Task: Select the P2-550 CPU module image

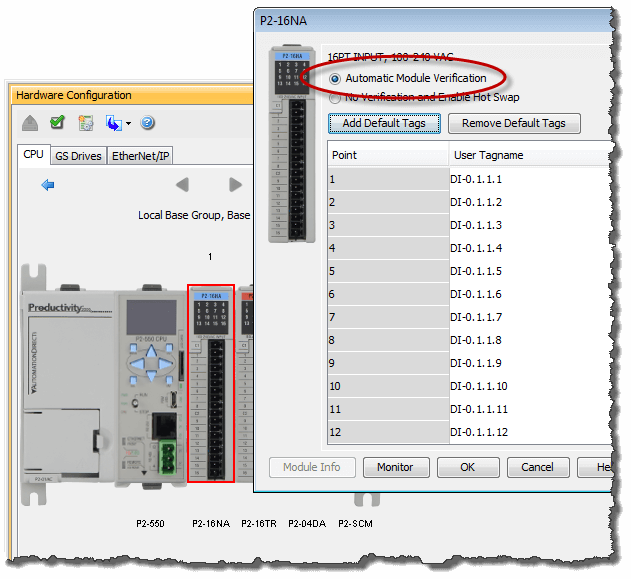Action: pos(151,386)
